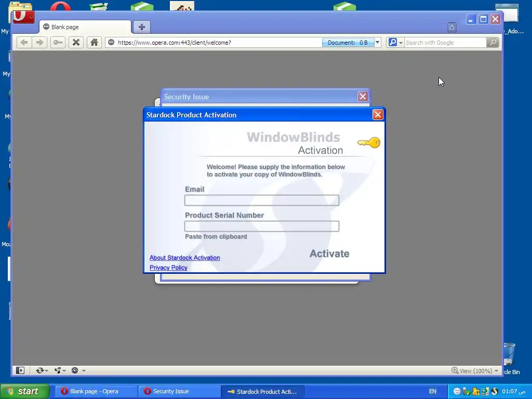Expand the Opera Link dropdown arrow
Image resolution: width=532 pixels, height=399 pixels.
pos(46,371)
